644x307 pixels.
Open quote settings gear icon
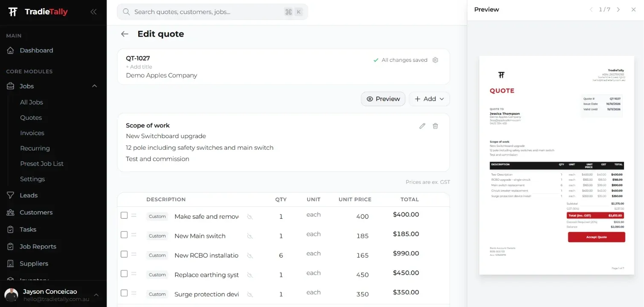tap(435, 60)
